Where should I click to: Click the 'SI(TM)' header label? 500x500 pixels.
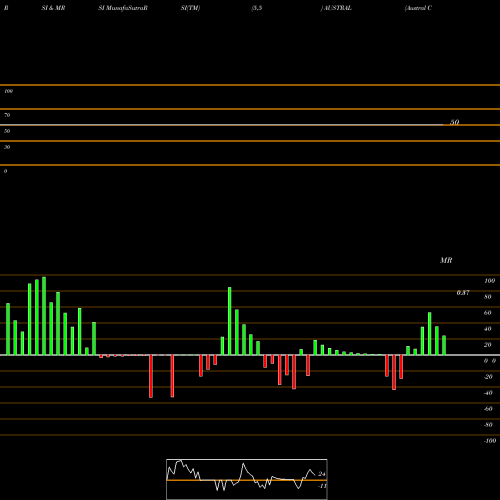190,8
